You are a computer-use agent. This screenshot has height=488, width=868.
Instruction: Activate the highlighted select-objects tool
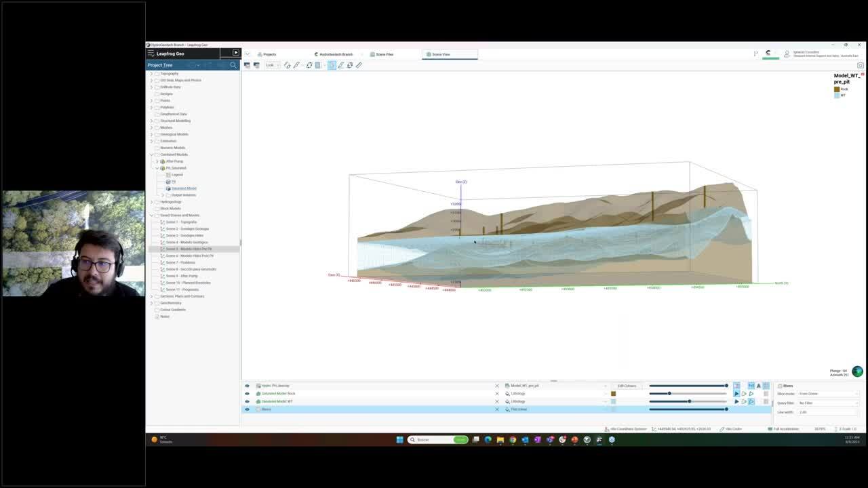click(332, 65)
